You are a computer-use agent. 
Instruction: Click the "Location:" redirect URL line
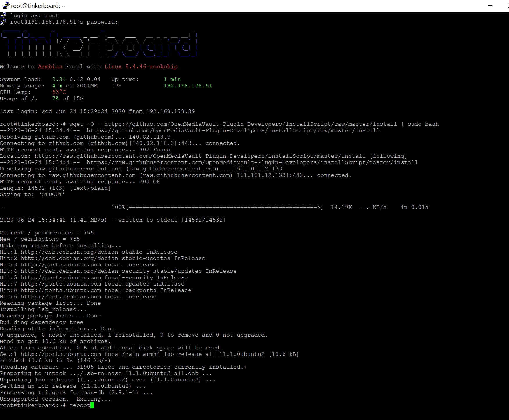[x=203, y=156]
